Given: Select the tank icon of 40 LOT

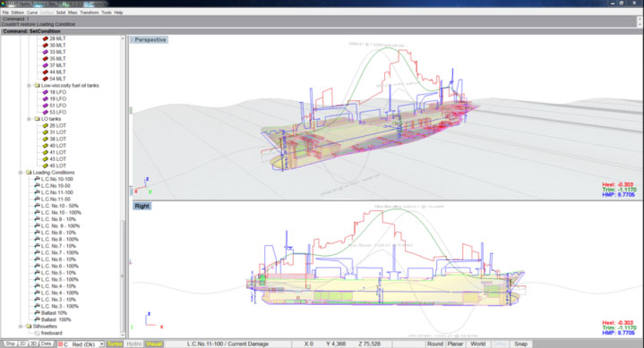Looking at the screenshot, I should click(x=46, y=146).
